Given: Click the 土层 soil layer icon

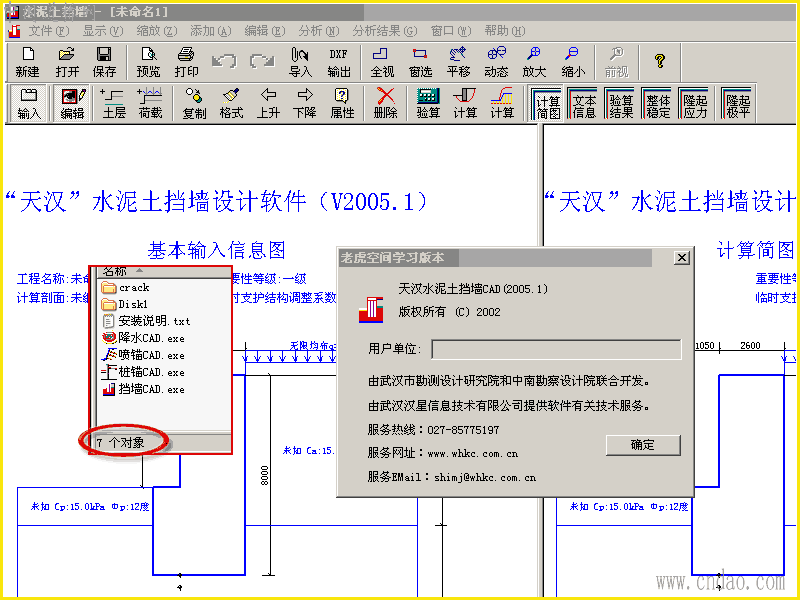Looking at the screenshot, I should 113,103.
